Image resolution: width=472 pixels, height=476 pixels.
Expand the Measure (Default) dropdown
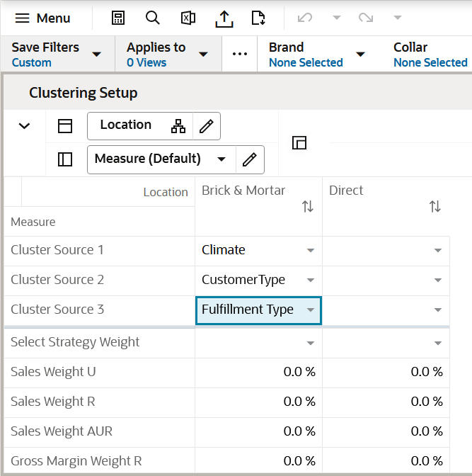click(x=221, y=159)
